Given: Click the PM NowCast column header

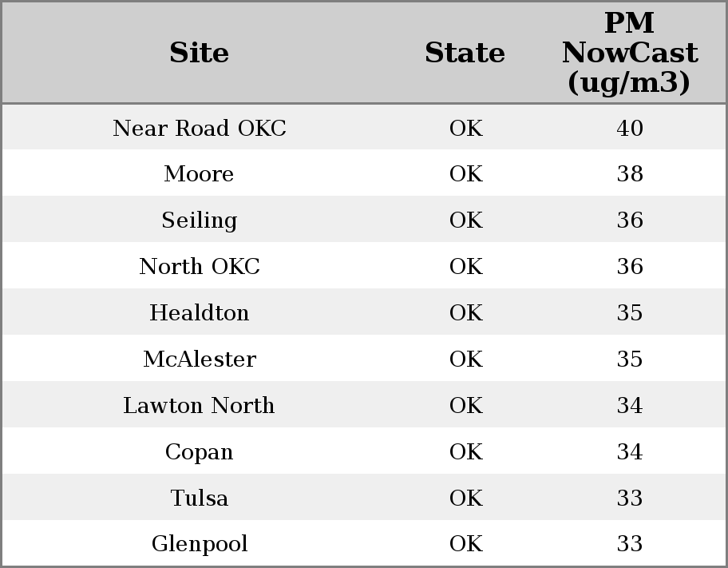Looking at the screenshot, I should pyautogui.click(x=629, y=53).
